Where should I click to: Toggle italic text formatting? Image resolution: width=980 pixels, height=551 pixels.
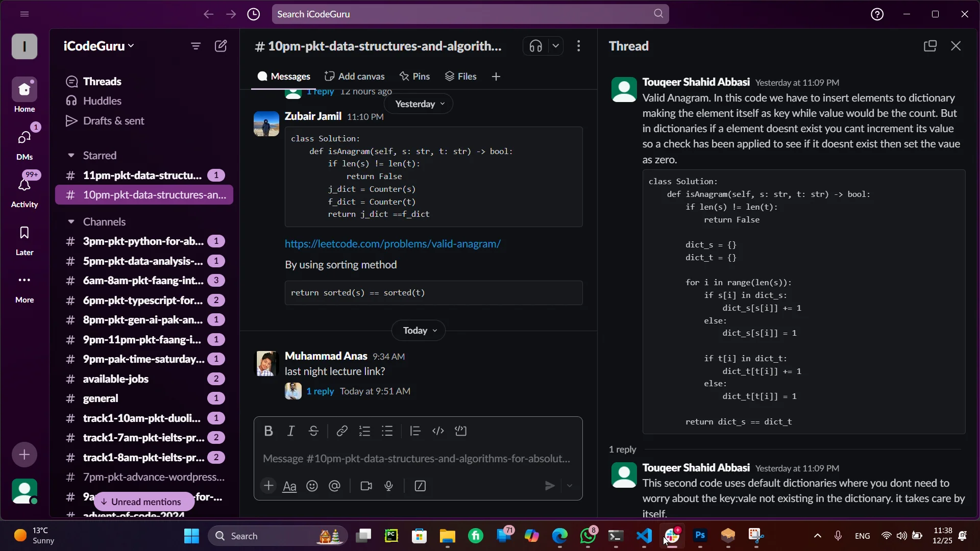point(291,431)
